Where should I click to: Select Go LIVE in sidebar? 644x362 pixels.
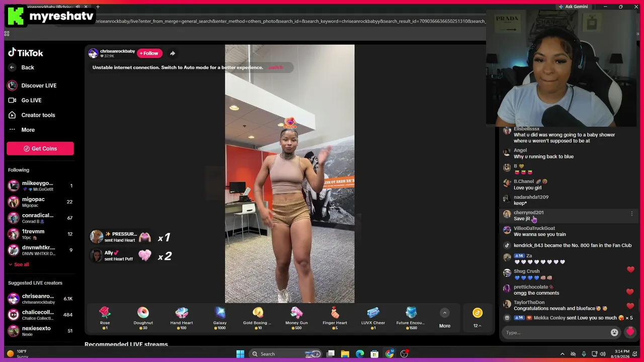(x=25, y=100)
